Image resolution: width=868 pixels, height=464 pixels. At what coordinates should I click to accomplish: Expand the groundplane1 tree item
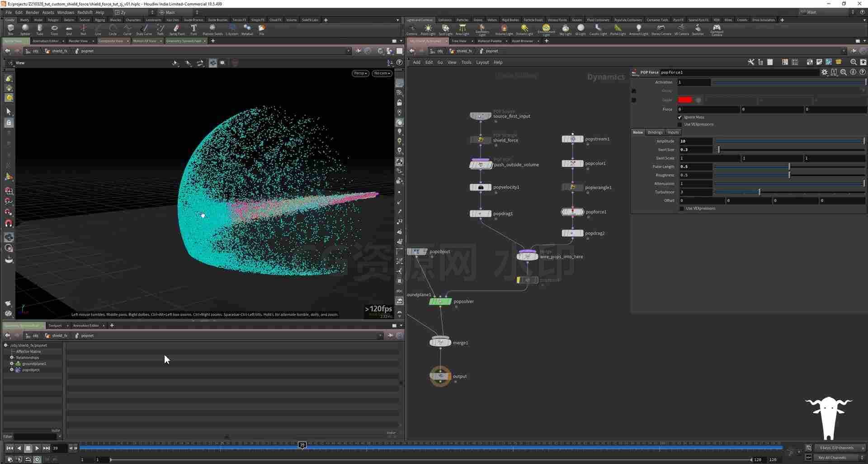tap(12, 364)
